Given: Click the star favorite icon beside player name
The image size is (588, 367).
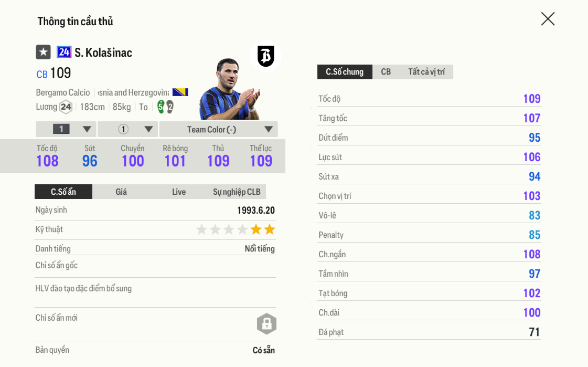Looking at the screenshot, I should click(x=43, y=52).
